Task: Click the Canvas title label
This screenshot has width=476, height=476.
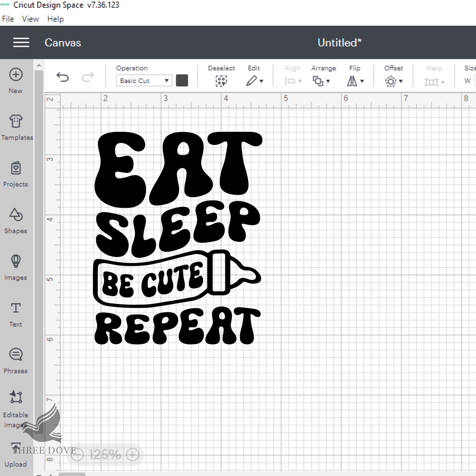Action: point(63,42)
